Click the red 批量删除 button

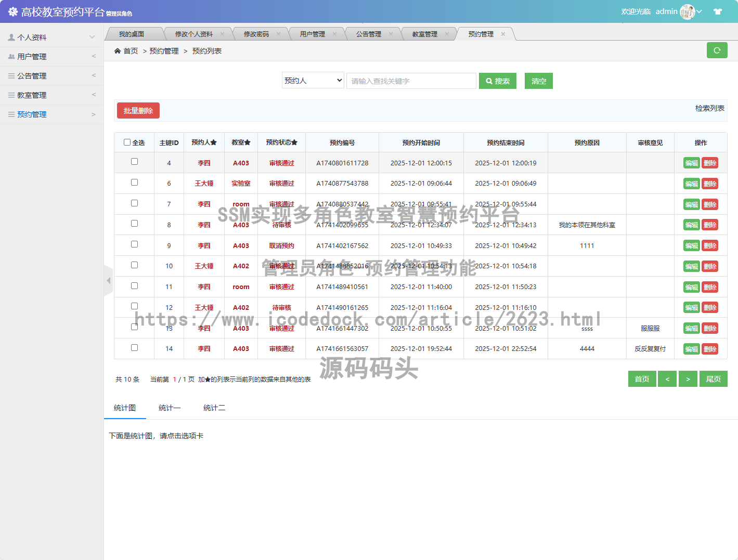tap(138, 111)
